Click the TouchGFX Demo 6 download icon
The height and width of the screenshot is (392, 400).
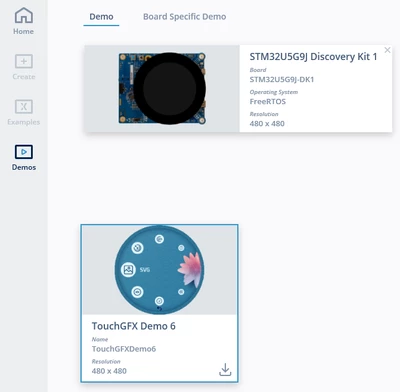225,370
